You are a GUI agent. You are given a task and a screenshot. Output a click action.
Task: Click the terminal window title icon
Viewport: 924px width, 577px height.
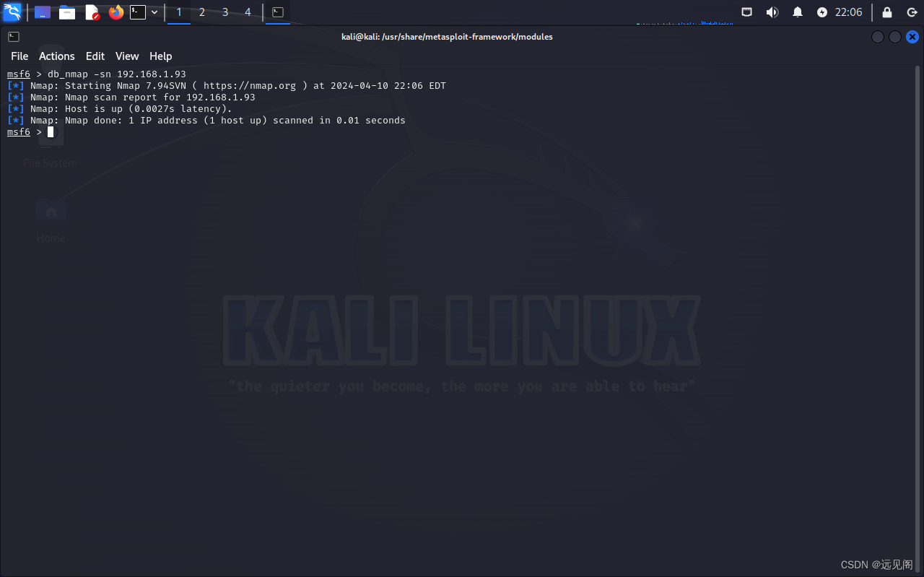(14, 37)
